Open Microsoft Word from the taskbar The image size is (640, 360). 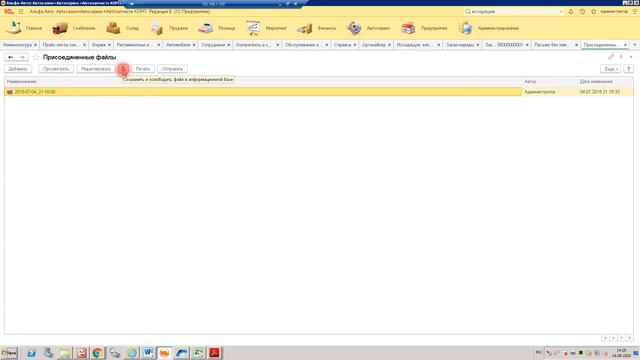coord(148,353)
